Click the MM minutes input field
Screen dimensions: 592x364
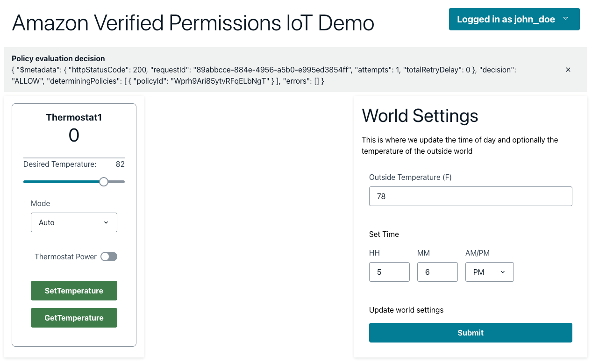(x=437, y=272)
